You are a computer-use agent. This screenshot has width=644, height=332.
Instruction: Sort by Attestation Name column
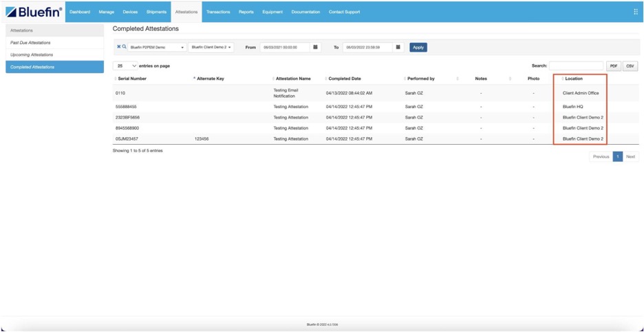click(x=292, y=79)
